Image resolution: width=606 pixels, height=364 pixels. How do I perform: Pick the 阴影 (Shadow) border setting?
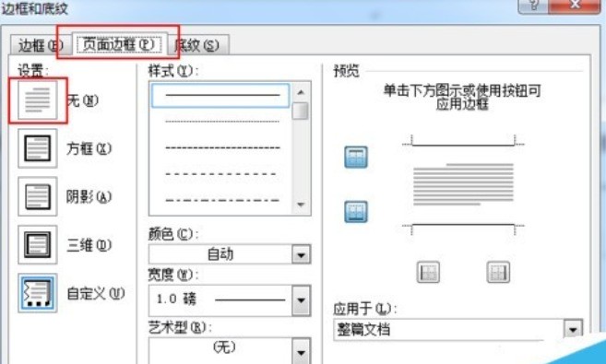pyautogui.click(x=38, y=196)
